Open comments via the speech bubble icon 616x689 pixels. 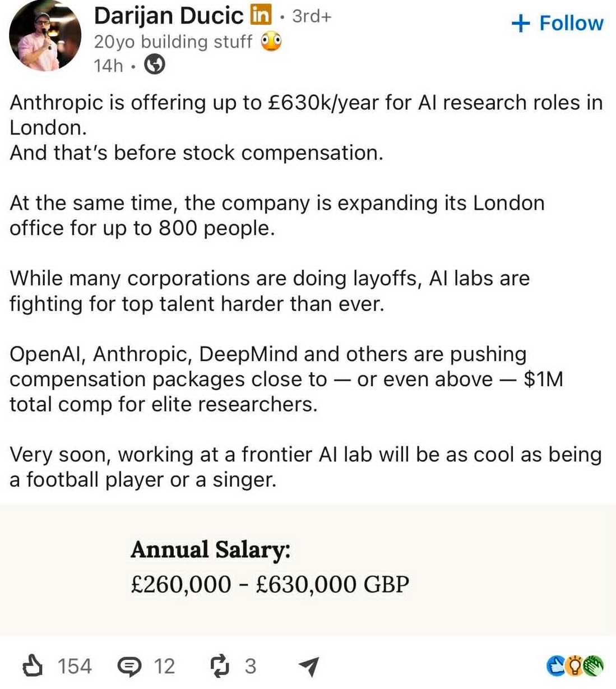tap(129, 667)
